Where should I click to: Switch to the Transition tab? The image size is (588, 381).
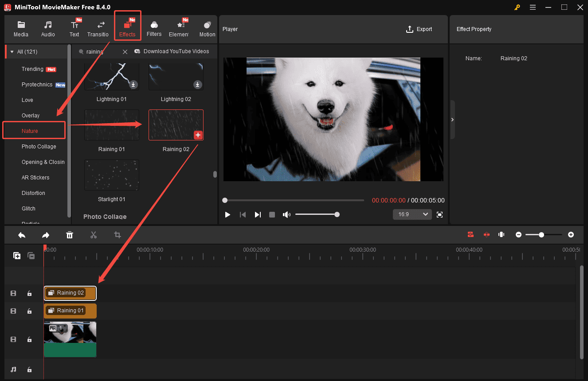98,28
